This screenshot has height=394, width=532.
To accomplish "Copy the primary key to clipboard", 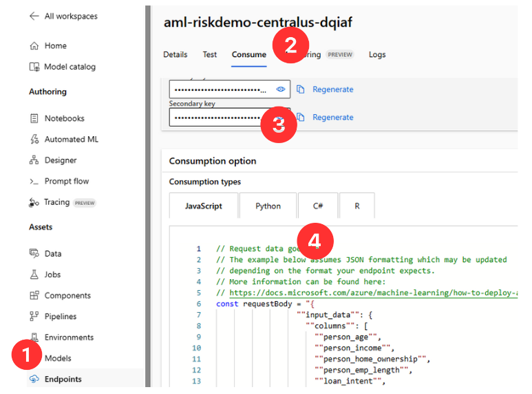I will coord(299,89).
